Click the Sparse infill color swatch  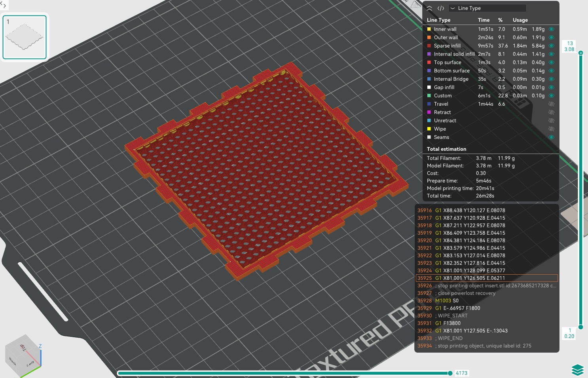tap(429, 46)
